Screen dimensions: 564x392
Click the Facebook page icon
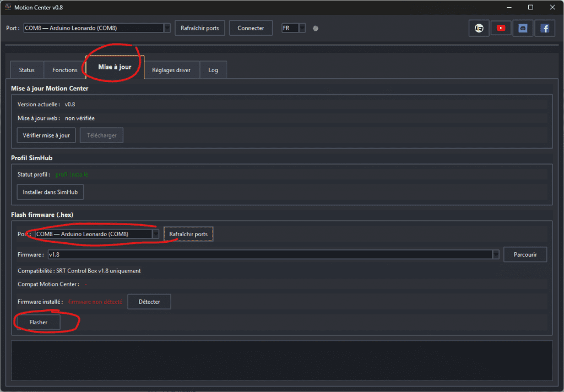tap(545, 28)
